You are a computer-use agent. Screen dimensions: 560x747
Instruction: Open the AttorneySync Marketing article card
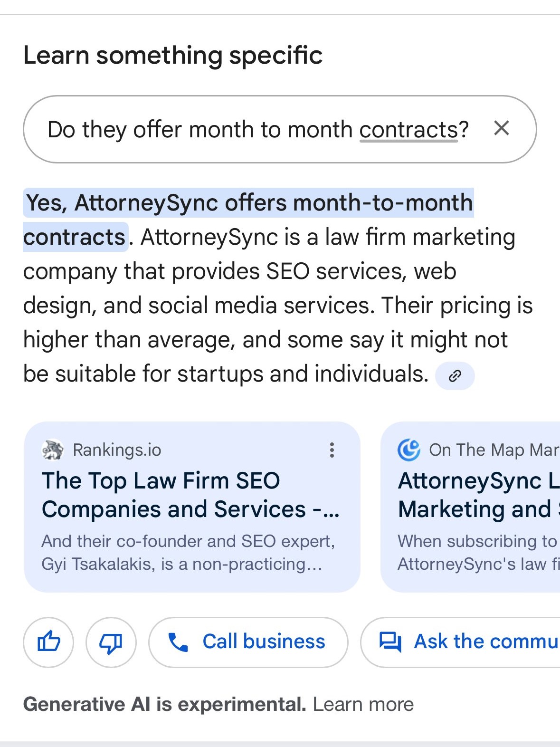pos(470,507)
